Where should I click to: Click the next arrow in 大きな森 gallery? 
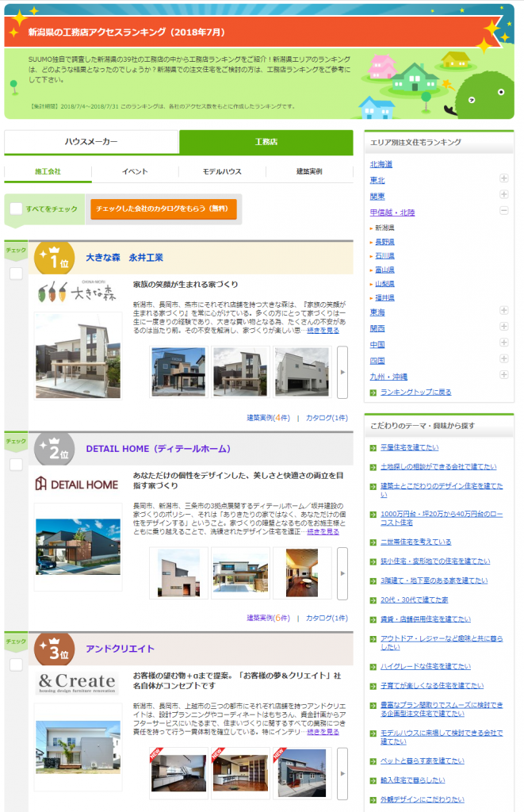[x=342, y=372]
